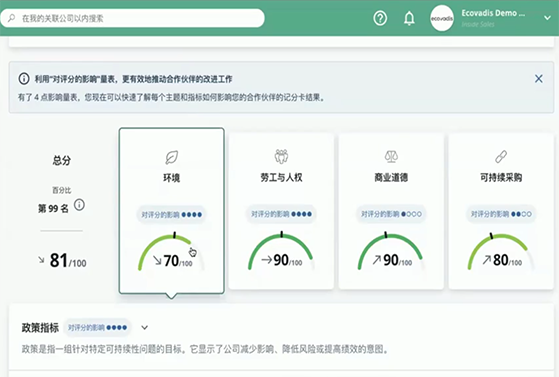
Task: Click the info icon beside 第 99 名
Action: point(79,205)
